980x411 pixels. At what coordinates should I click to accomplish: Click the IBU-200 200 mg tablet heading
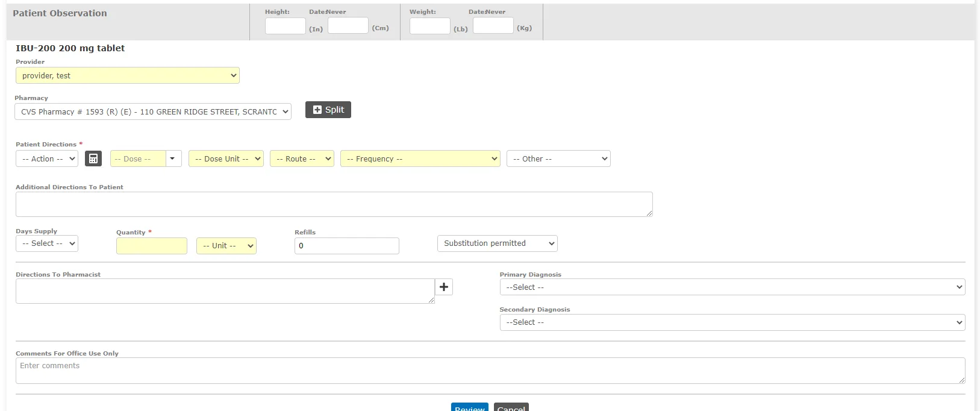(x=70, y=48)
